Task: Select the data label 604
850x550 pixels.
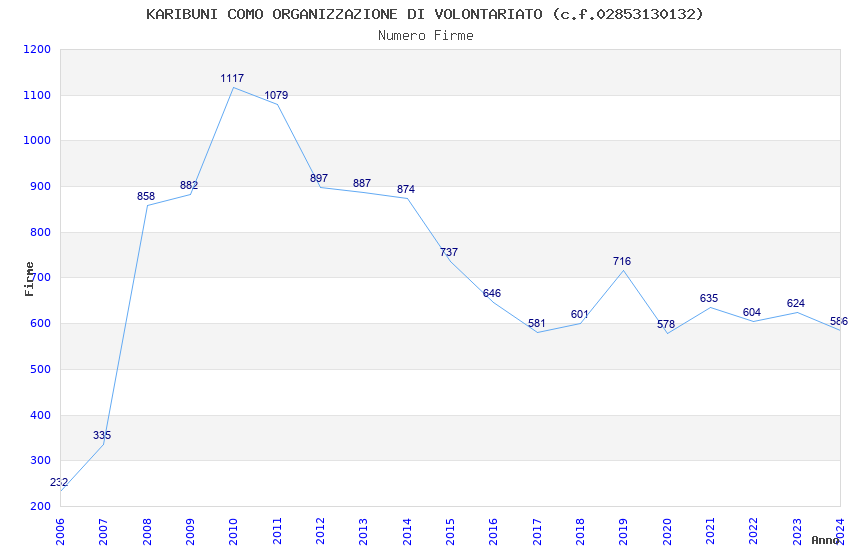Action: (752, 312)
